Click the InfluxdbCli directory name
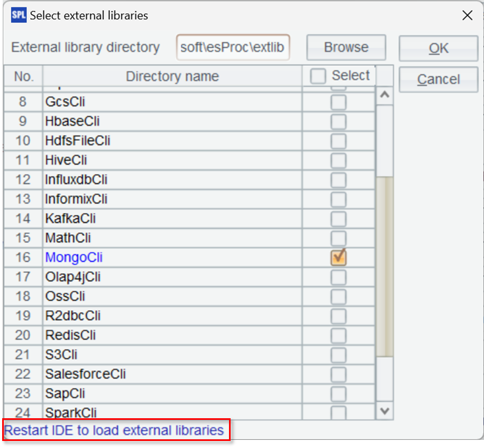Image resolution: width=484 pixels, height=448 pixels. [76, 180]
